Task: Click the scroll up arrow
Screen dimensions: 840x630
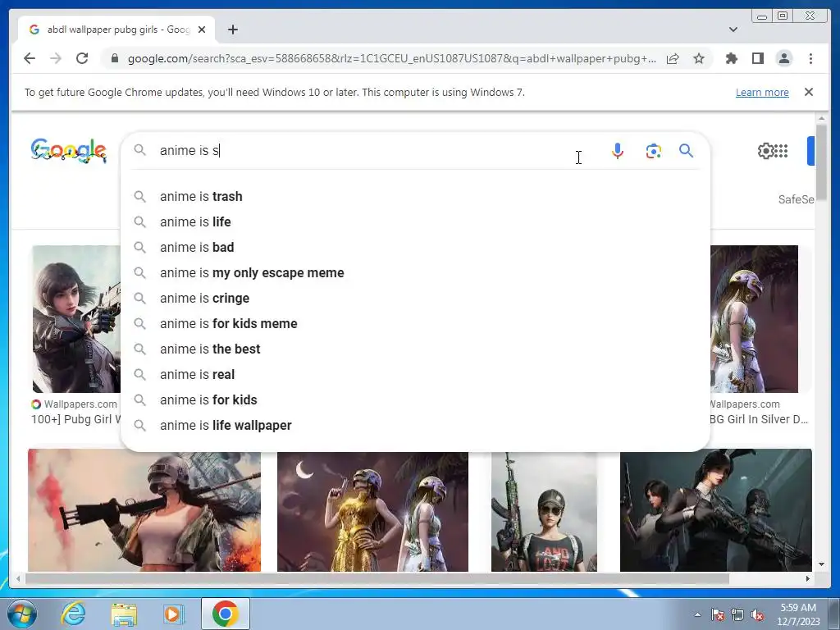Action: [x=821, y=118]
